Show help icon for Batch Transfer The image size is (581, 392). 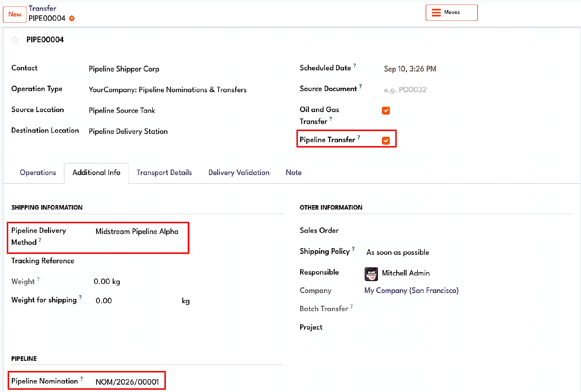(352, 306)
